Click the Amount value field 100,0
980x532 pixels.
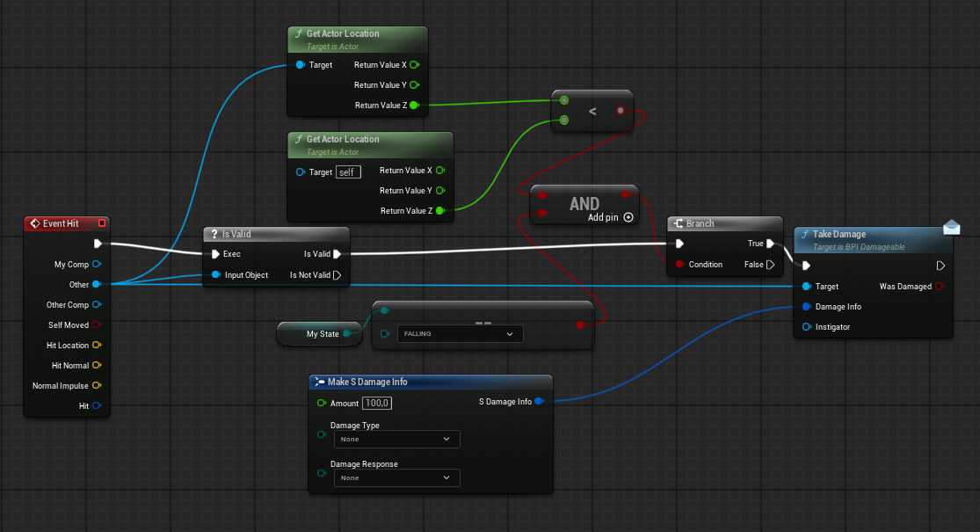(377, 404)
